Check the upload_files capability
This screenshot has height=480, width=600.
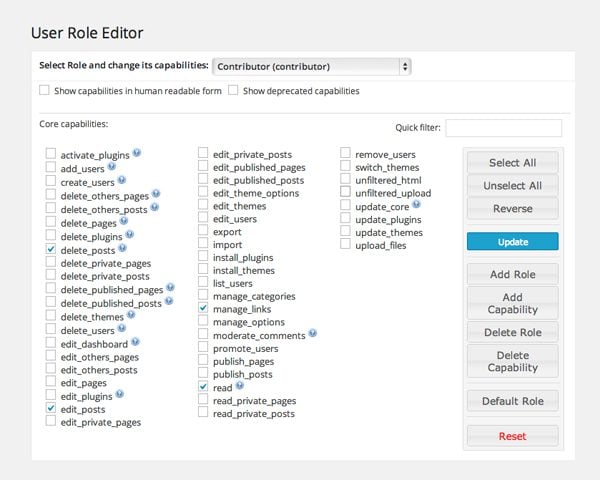coord(345,244)
